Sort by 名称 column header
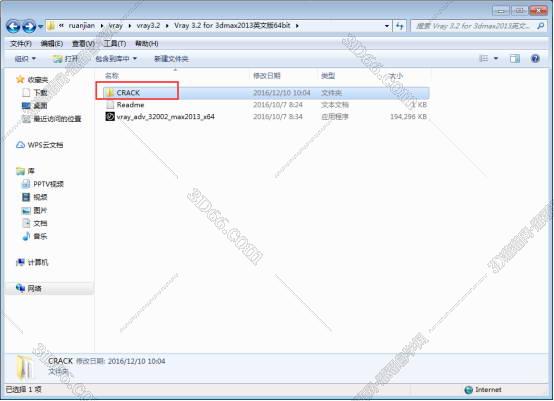Screen dimensions: 554x401 (x=112, y=76)
